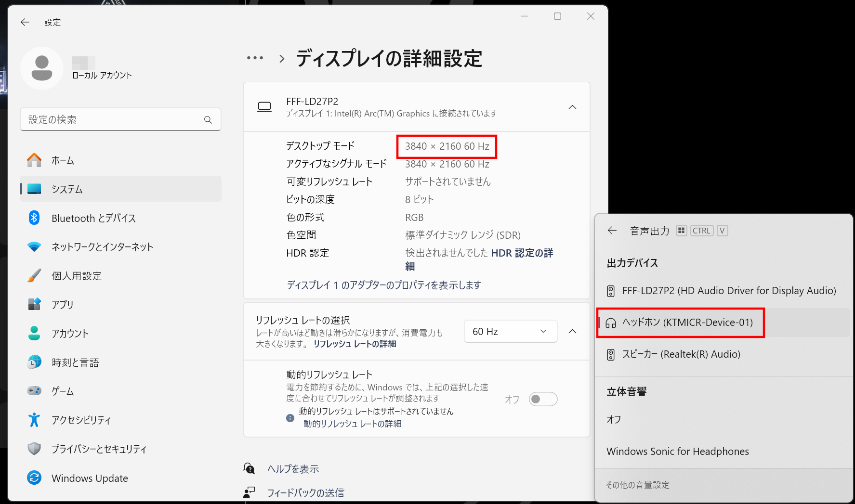Click the 設定の検索 search field
855x504 pixels.
pos(113,120)
